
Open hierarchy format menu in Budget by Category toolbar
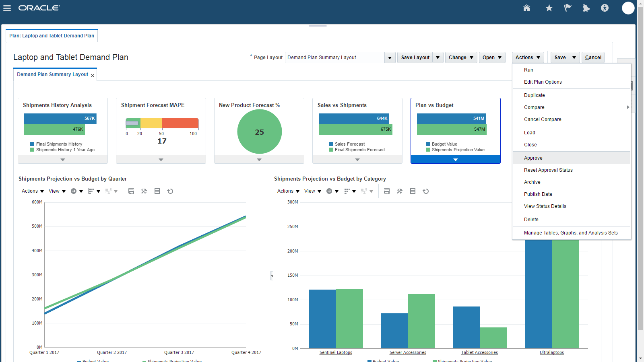pos(350,191)
